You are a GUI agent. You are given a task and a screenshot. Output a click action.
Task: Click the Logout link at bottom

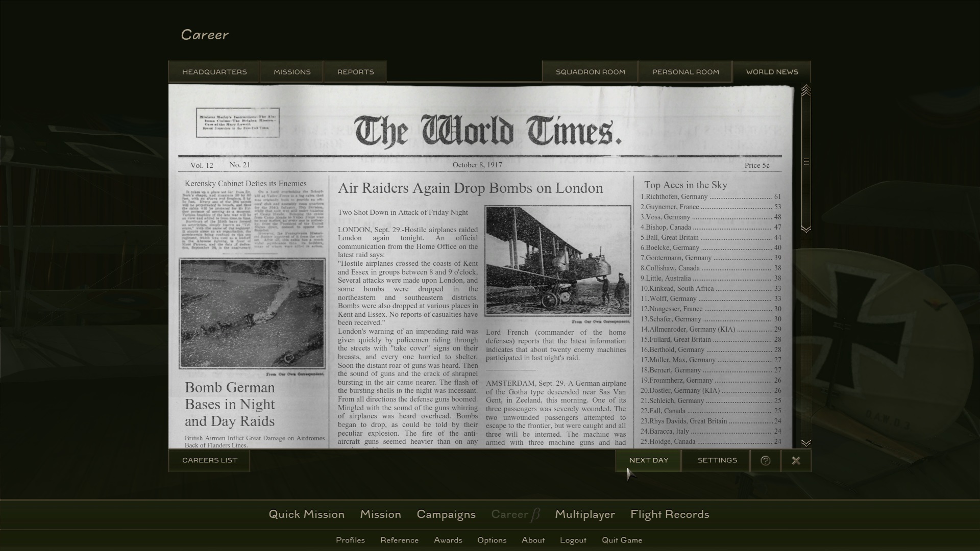tap(573, 540)
